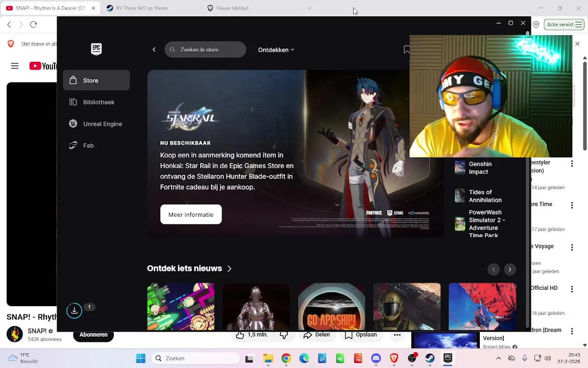Open the wishlist bookmark icon in Epic store
Image resolution: width=588 pixels, height=368 pixels.
pos(407,50)
